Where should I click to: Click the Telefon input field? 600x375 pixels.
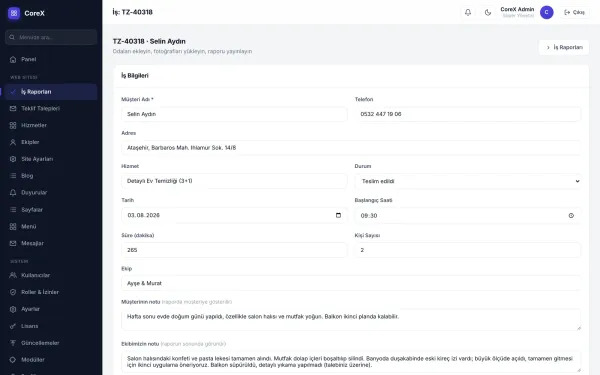coord(468,114)
